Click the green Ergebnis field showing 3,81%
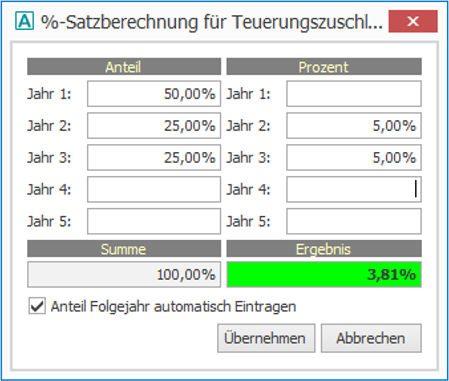 [x=324, y=275]
